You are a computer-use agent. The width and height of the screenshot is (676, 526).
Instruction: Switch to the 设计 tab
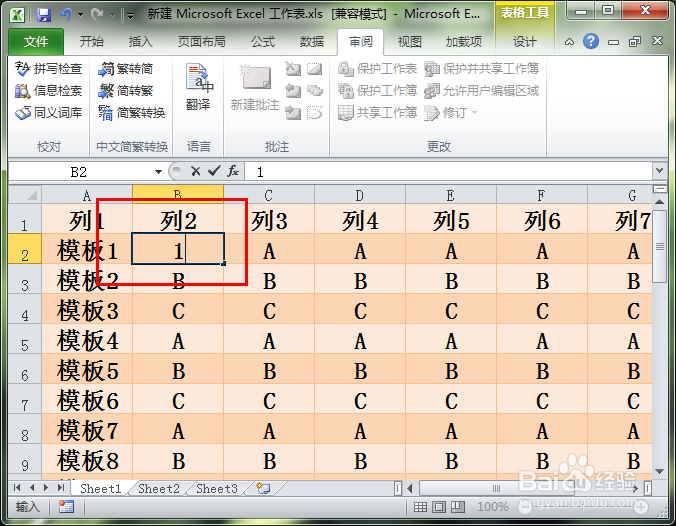[x=525, y=42]
